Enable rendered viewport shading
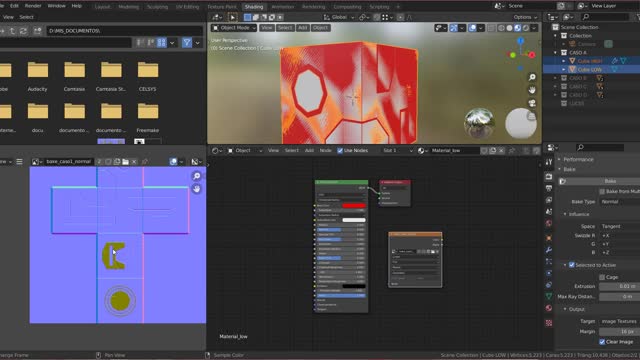 pos(526,28)
